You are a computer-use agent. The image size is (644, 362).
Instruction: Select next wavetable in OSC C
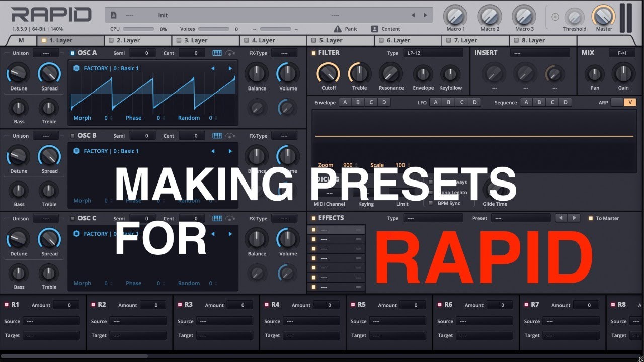(230, 234)
